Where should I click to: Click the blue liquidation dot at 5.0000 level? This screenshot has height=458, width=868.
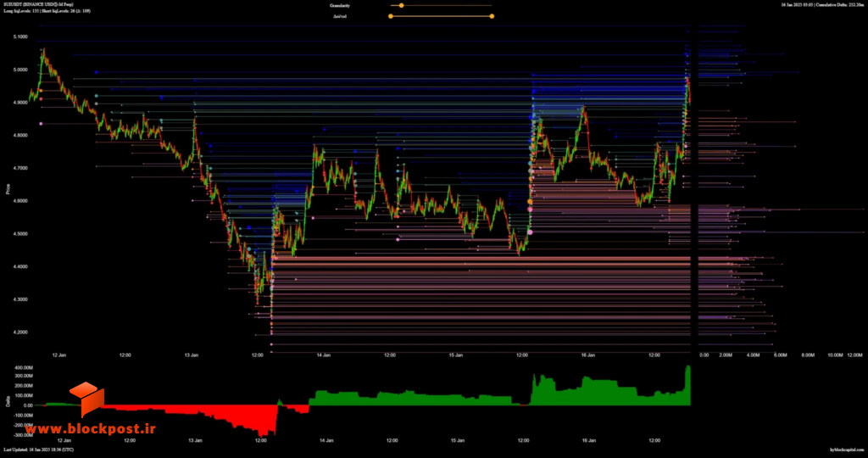(97, 72)
